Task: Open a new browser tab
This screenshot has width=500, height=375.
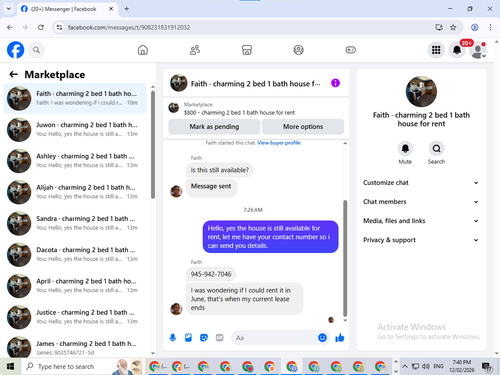Action: (127, 9)
